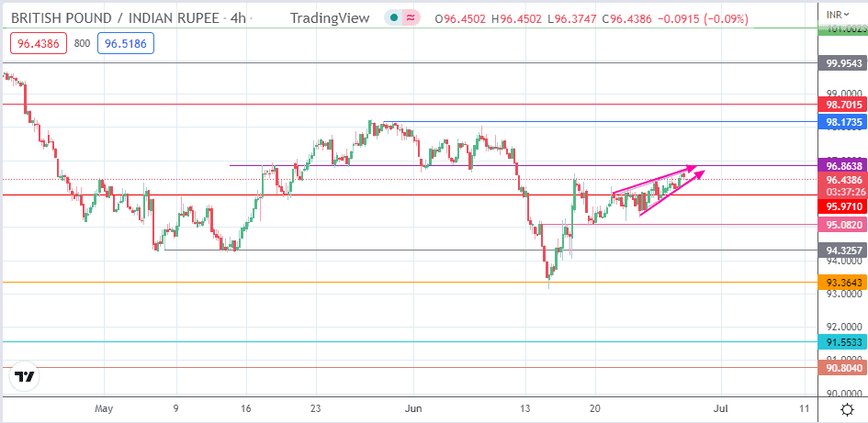Viewport: 868px width, 423px height.
Task: Select the 99.9543 price level label
Action: 840,63
